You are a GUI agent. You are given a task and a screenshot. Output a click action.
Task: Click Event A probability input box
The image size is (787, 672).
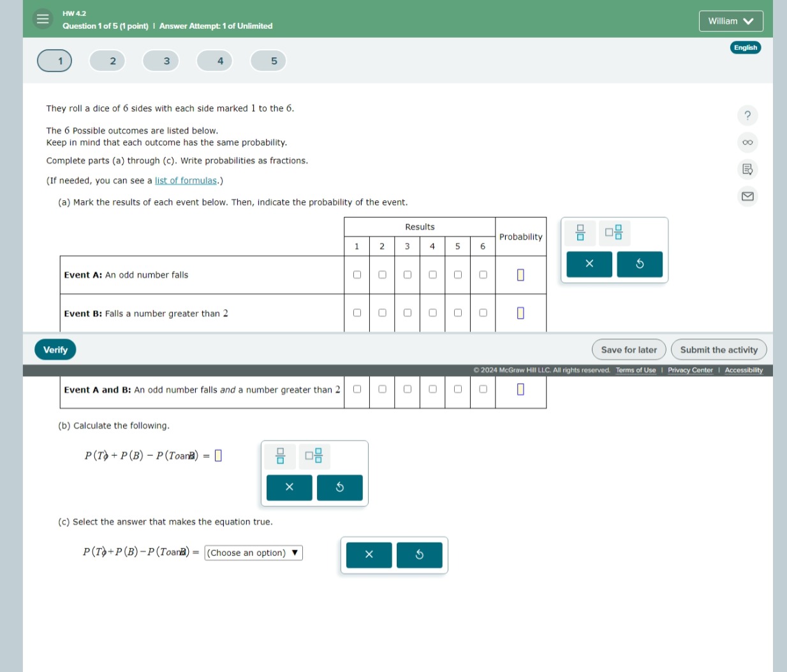[x=520, y=275]
